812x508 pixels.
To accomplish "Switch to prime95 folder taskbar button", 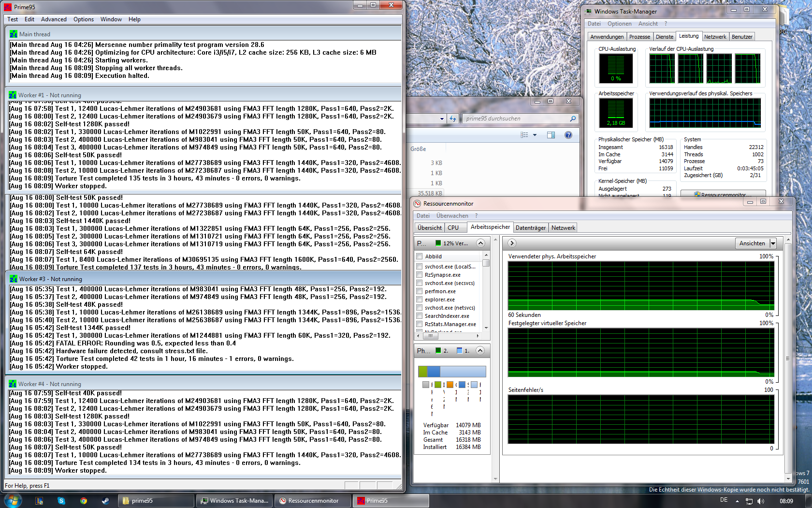I will click(x=156, y=501).
